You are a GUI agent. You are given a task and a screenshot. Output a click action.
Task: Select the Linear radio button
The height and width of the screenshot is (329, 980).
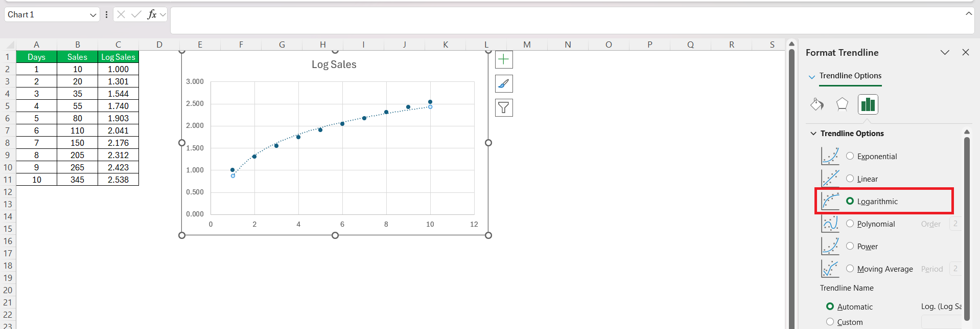(x=850, y=179)
